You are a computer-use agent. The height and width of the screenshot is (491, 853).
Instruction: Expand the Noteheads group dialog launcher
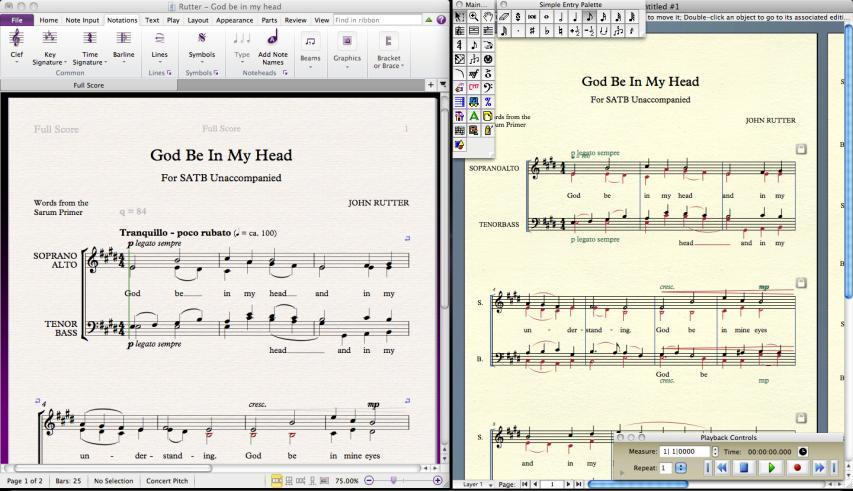[x=285, y=72]
